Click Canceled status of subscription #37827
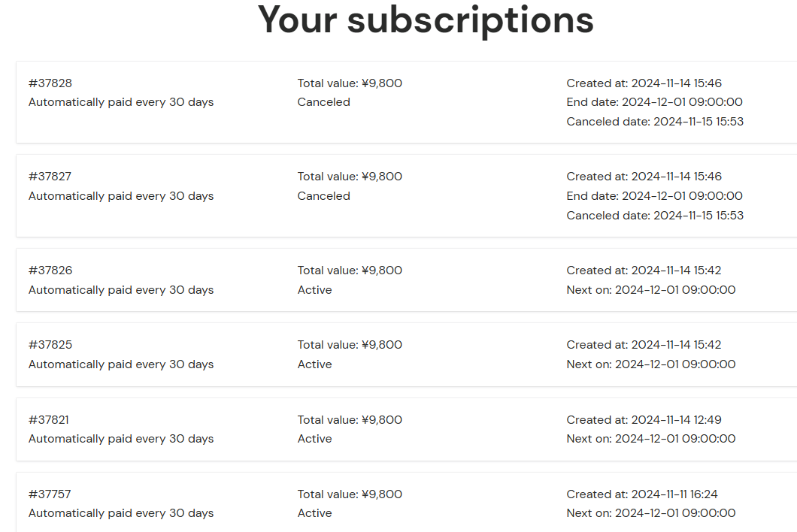Screen dimensions: 797x532 [x=323, y=196]
